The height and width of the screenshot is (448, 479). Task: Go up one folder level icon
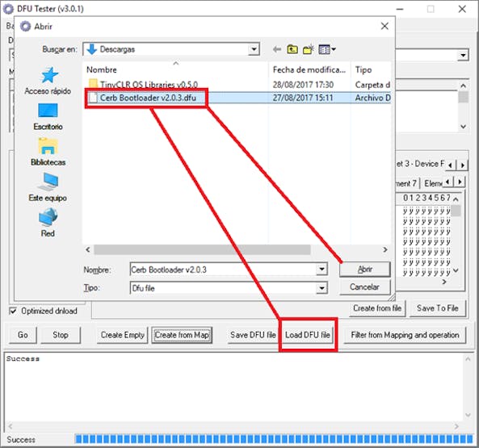(292, 49)
